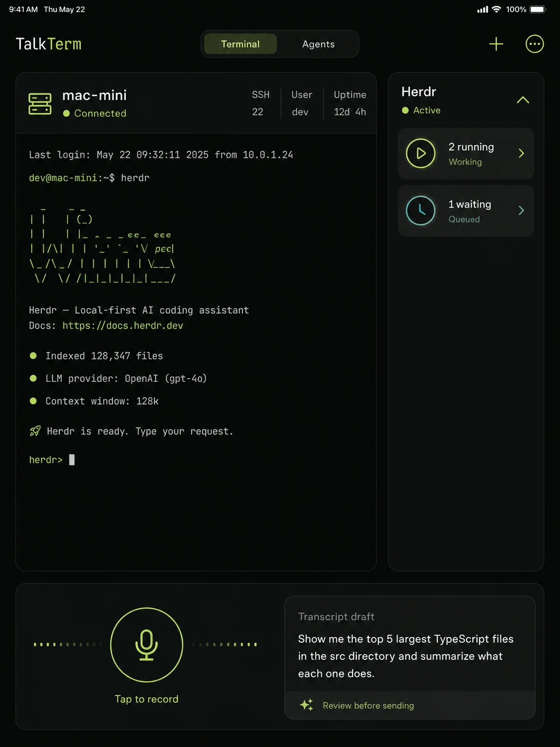
Task: Click the Queued status text
Action: [x=464, y=219]
